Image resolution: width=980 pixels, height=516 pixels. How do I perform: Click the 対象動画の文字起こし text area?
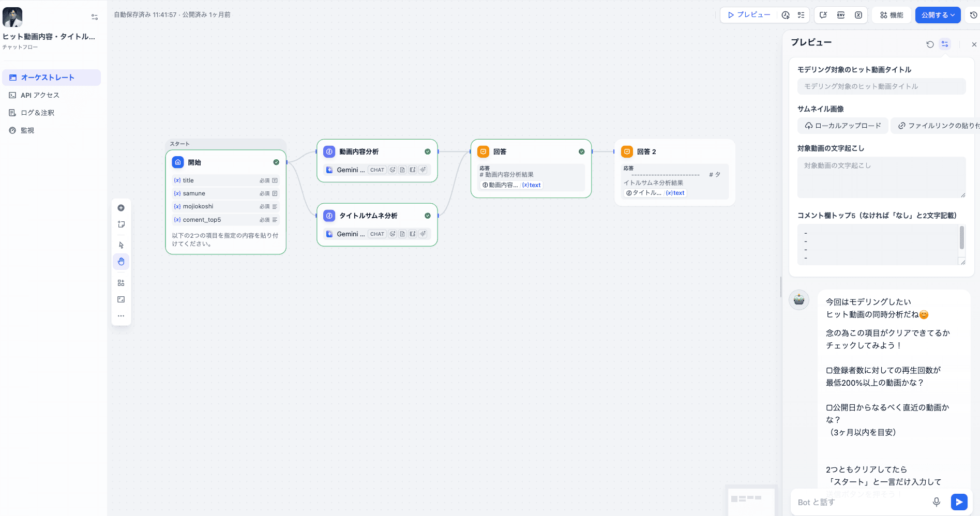coord(881,177)
